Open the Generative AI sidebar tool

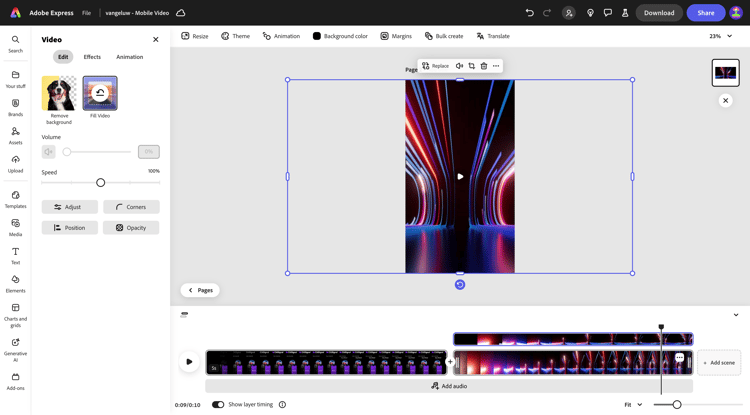pyautogui.click(x=15, y=347)
